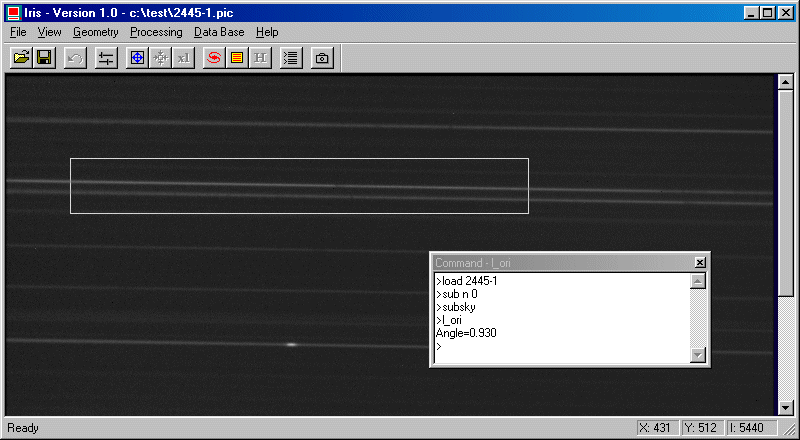Click the 'l_ori' command line

pos(448,321)
